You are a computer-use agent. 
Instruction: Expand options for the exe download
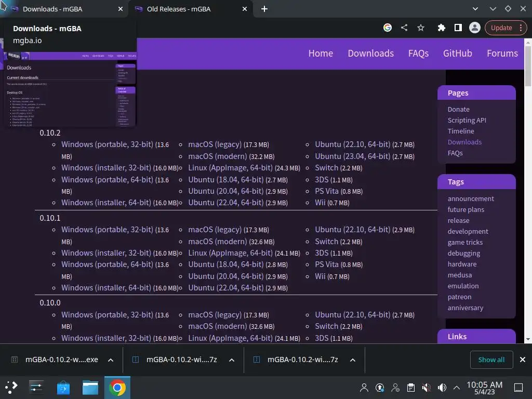point(111,360)
